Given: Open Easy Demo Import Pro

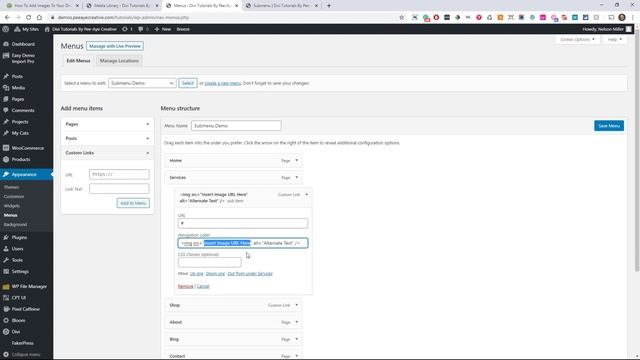Looking at the screenshot, I should (x=23, y=58).
